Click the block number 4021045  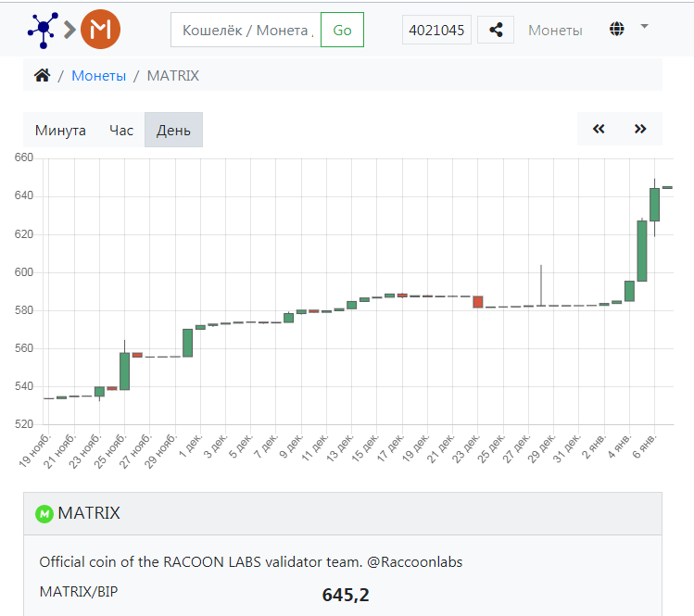tap(436, 30)
